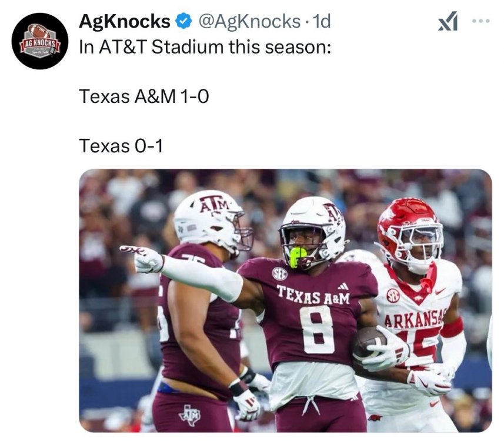
Task: Click the 'In AT&T Stadium this season:' text
Action: (x=205, y=47)
